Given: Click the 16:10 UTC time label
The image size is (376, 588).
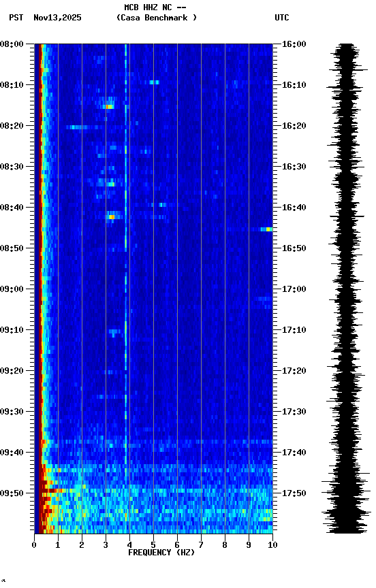Looking at the screenshot, I should 294,85.
